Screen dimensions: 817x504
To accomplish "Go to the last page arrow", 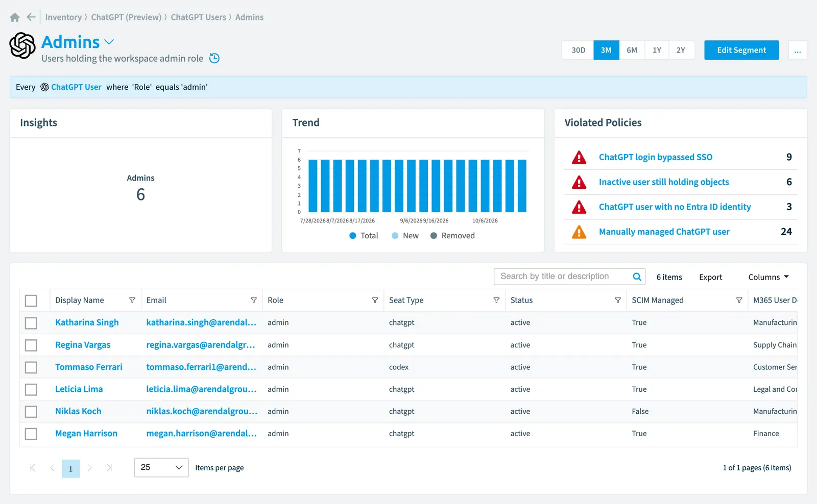I will [x=109, y=468].
